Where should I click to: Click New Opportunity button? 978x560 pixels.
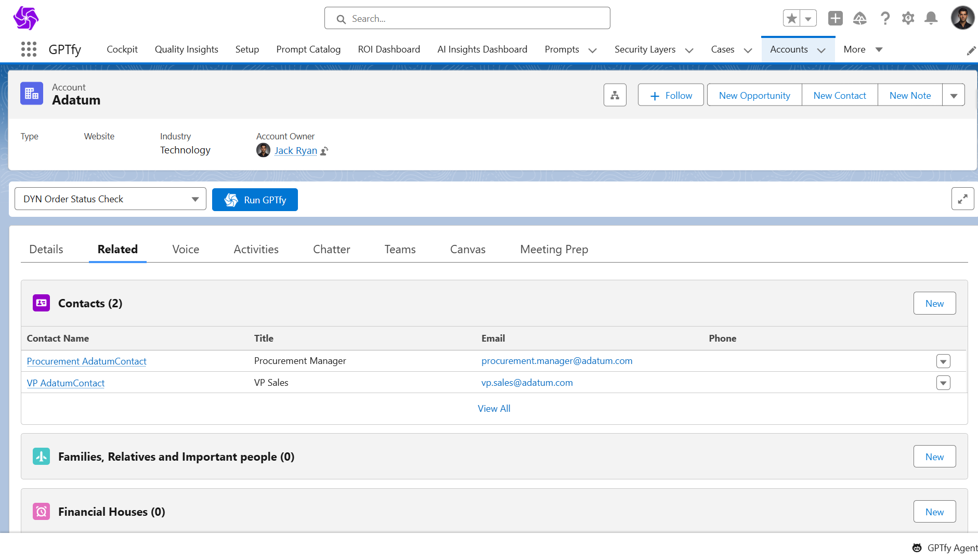(754, 95)
